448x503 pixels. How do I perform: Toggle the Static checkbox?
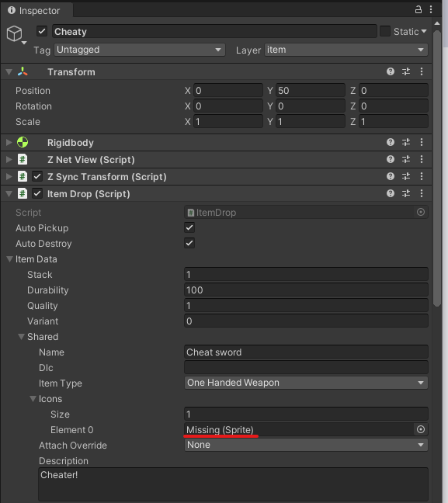click(385, 31)
